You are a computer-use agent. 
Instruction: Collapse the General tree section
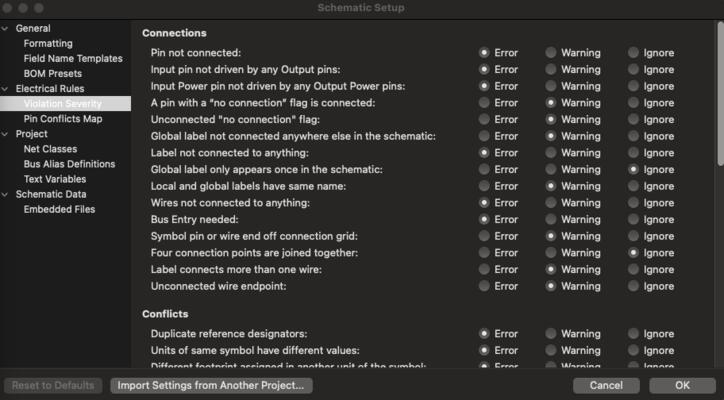click(7, 29)
